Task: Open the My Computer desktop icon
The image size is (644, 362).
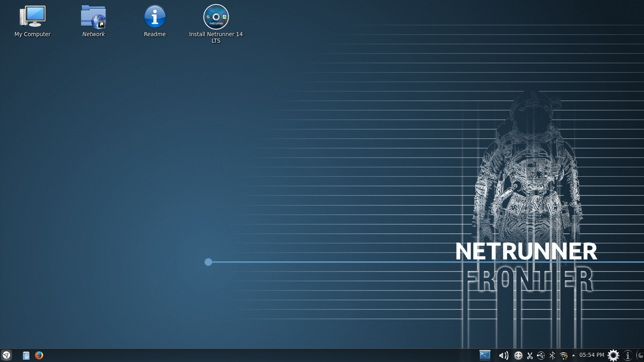Action: coord(32,18)
